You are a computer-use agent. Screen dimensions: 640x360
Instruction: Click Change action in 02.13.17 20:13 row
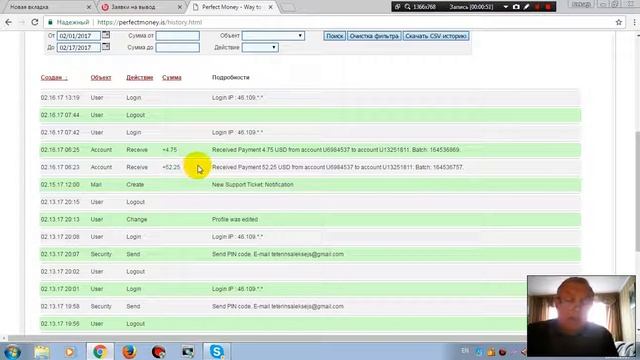click(136, 219)
